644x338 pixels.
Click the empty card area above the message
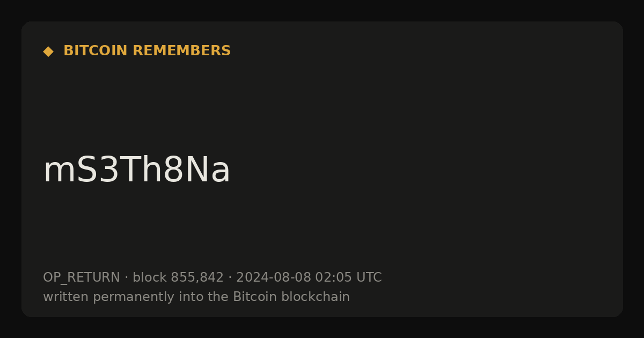322,102
